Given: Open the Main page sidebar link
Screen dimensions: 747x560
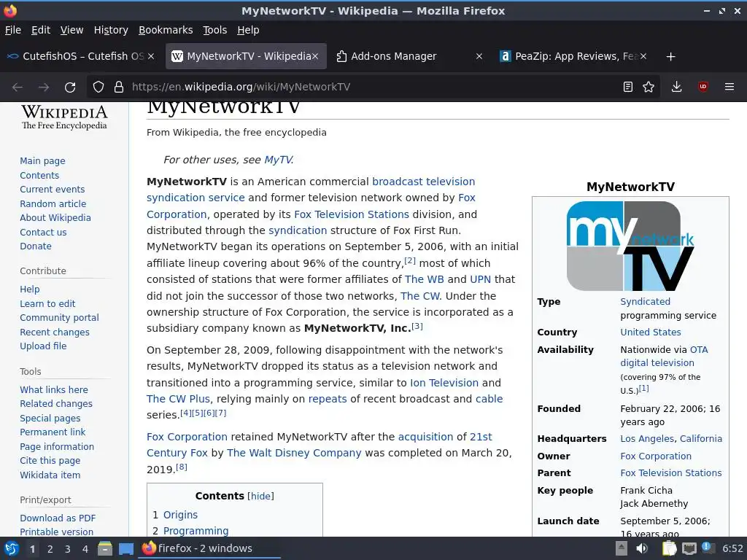Looking at the screenshot, I should [x=42, y=161].
